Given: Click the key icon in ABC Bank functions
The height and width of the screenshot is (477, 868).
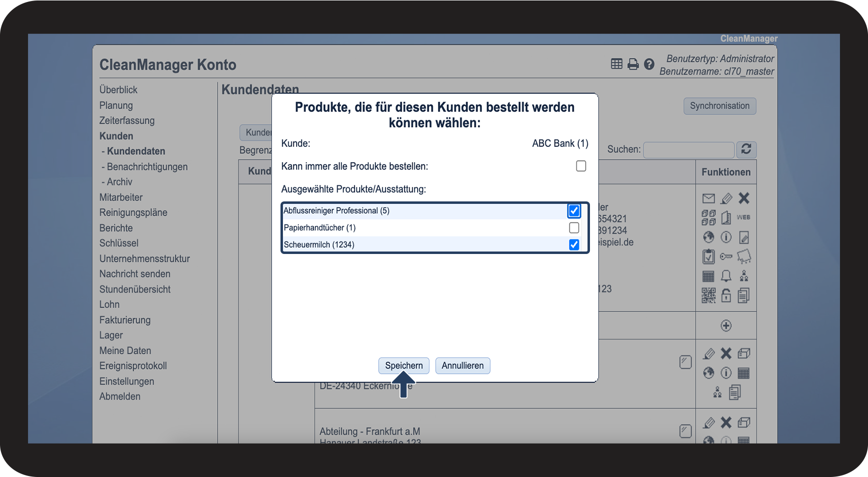Looking at the screenshot, I should [726, 256].
